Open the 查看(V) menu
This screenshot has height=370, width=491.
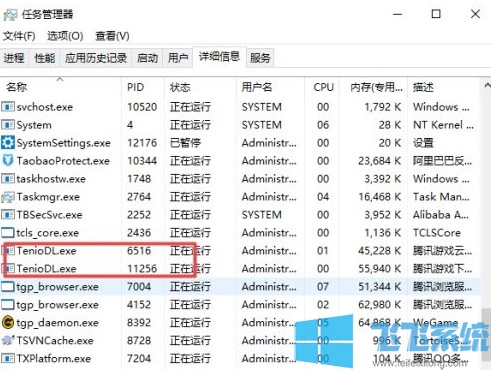(x=112, y=36)
